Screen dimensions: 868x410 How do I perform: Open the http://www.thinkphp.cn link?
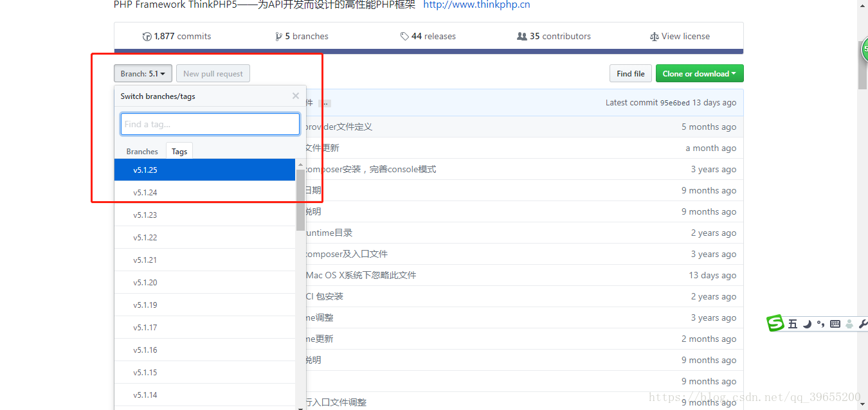476,4
